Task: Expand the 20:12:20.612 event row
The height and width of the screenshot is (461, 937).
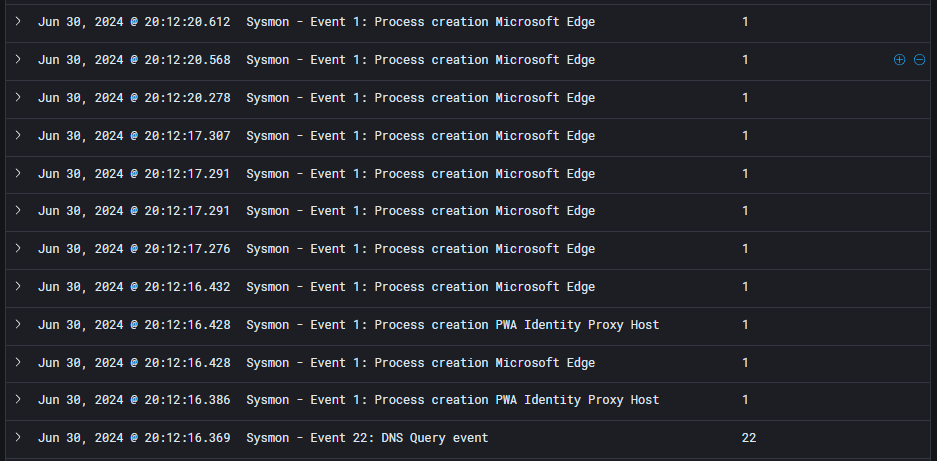Action: [18, 22]
